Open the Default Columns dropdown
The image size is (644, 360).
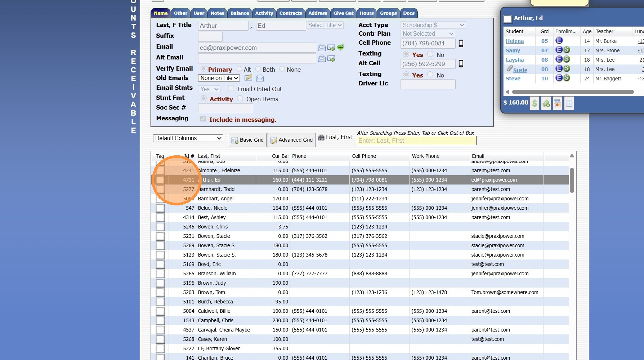[x=188, y=138]
